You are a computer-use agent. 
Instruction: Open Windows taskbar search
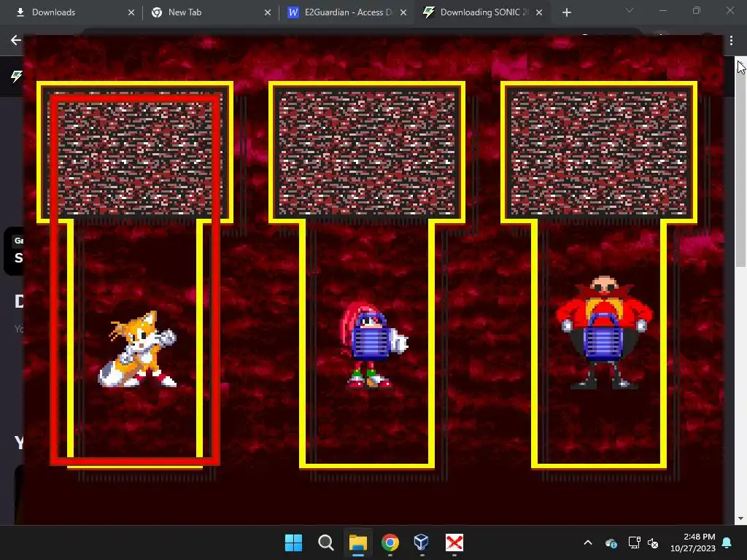point(326,542)
